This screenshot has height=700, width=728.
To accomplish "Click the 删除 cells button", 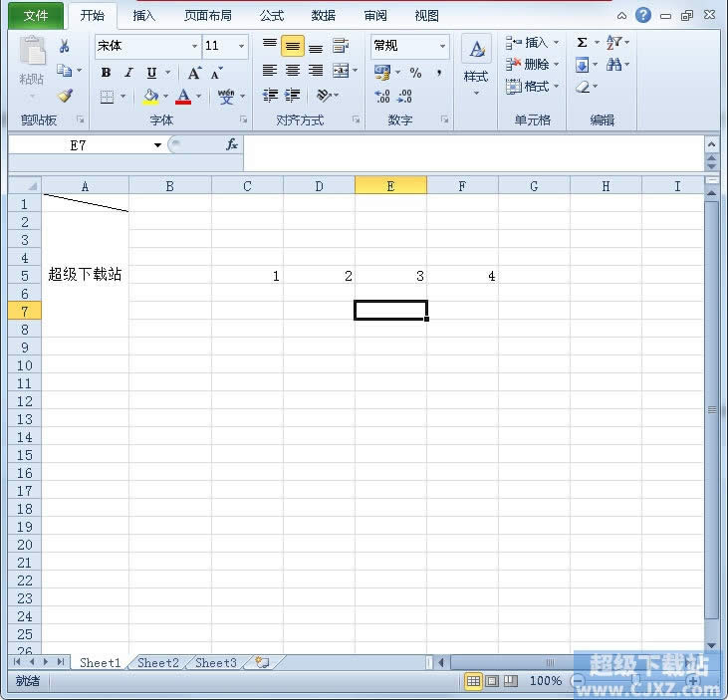I will coord(532,65).
